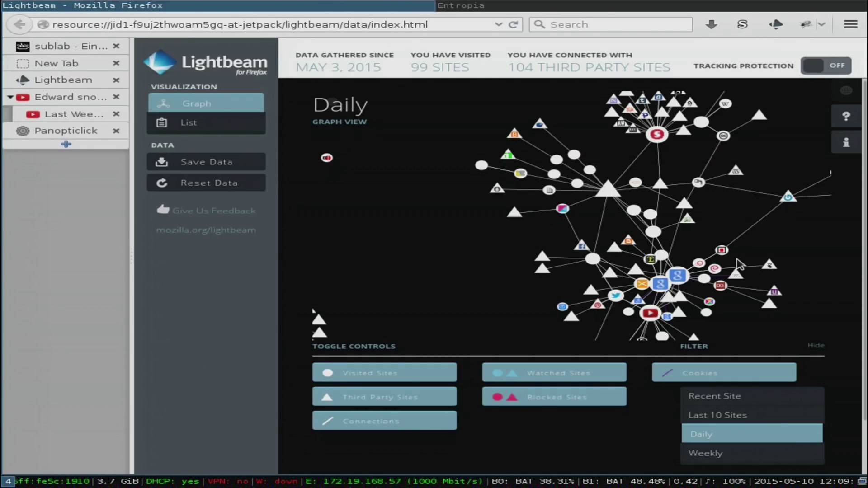
Task: Hide the controls with Hide link
Action: pyautogui.click(x=816, y=345)
